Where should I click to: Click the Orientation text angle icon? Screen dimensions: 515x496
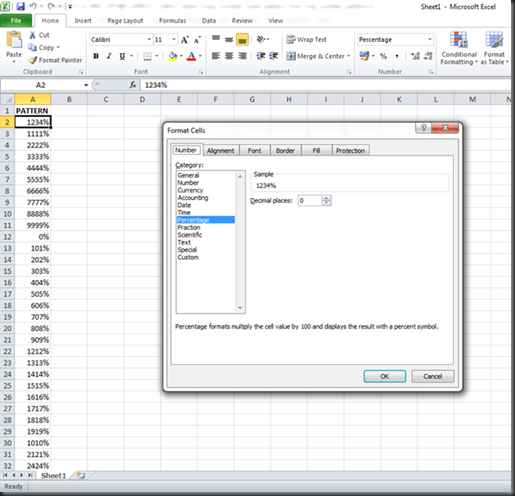[x=260, y=39]
